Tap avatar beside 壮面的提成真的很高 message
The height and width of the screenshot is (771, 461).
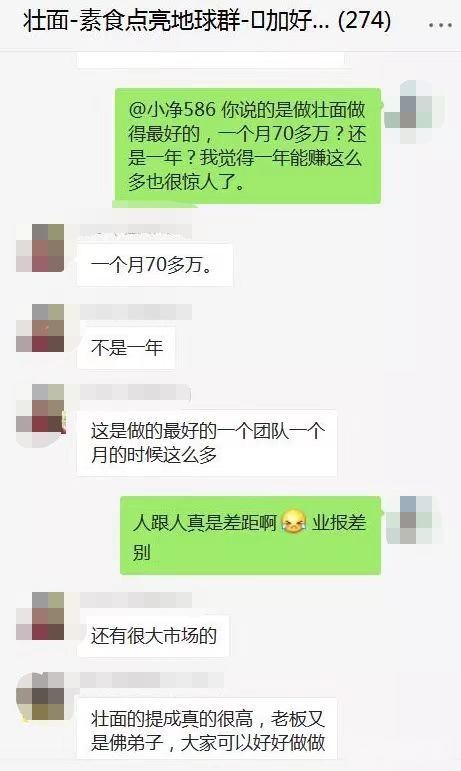40,696
